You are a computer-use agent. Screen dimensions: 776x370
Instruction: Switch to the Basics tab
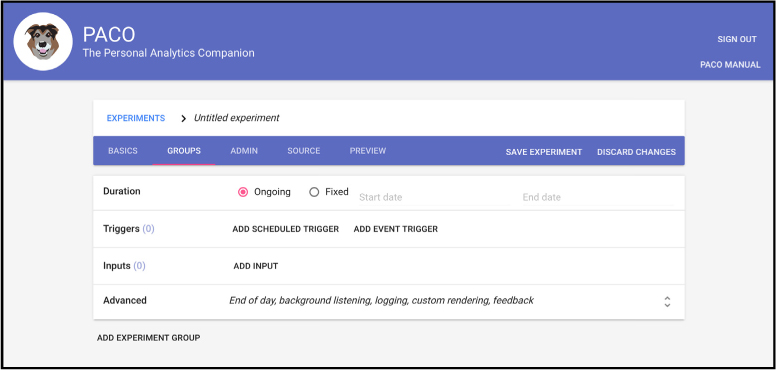123,151
